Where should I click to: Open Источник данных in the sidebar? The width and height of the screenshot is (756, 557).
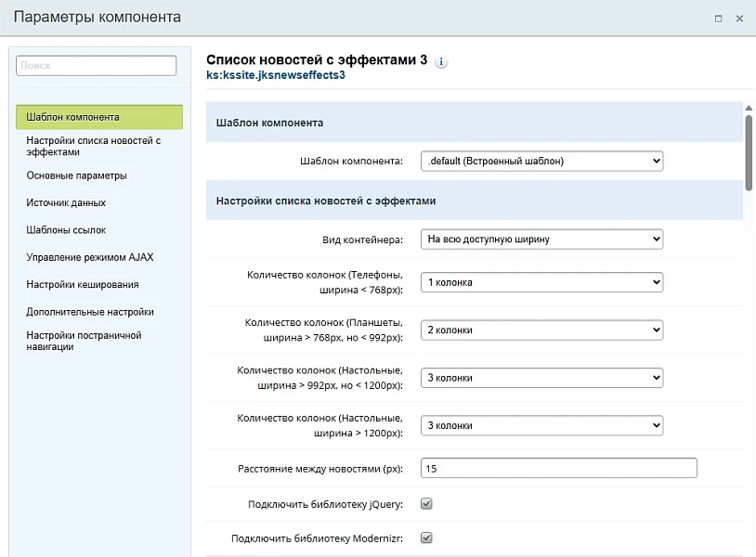(66, 203)
